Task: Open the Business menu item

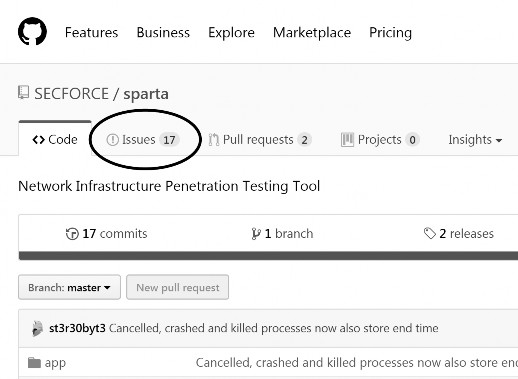Action: [163, 33]
